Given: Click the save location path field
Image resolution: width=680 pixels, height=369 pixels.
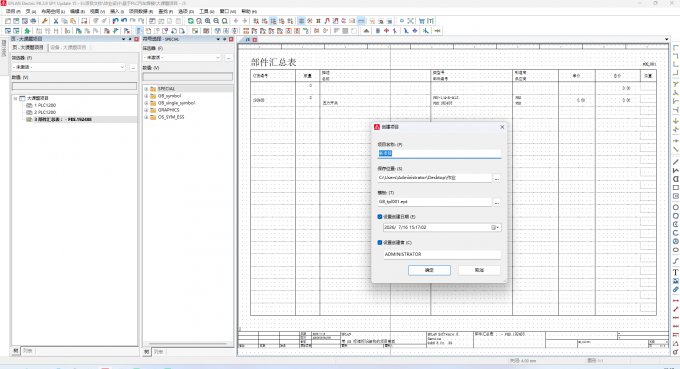Looking at the screenshot, I should [x=434, y=178].
